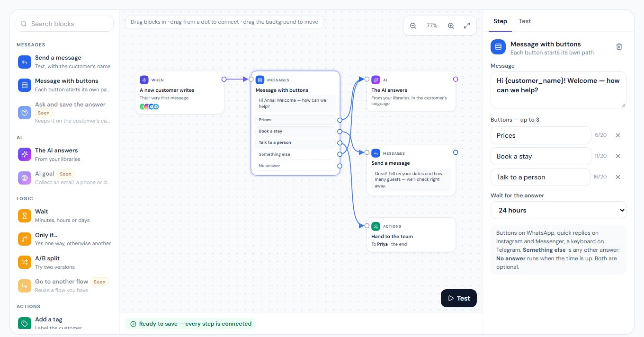
Task: Click the Test button on the canvas
Action: [458, 298]
